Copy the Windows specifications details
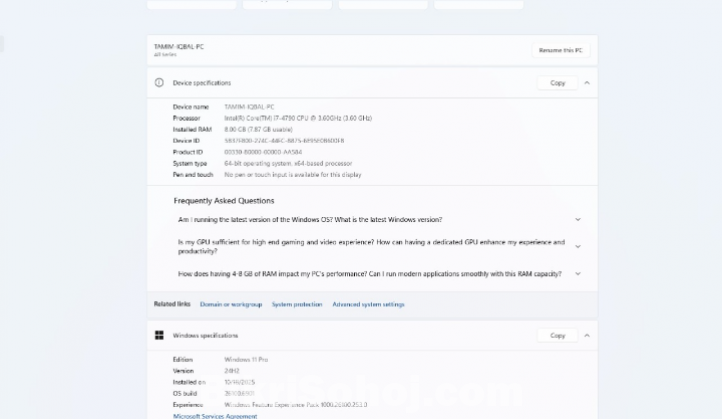Image resolution: width=722 pixels, height=419 pixels. coord(557,335)
